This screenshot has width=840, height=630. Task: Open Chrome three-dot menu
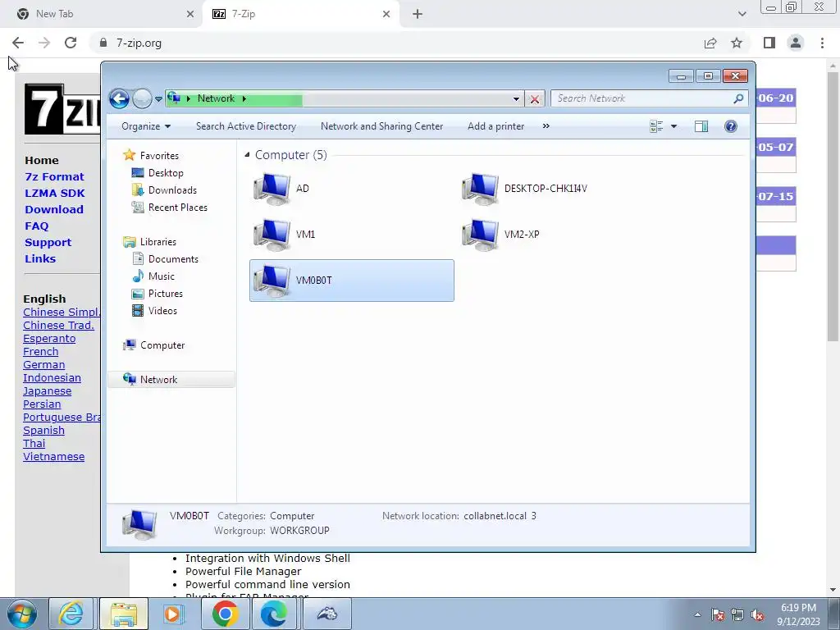click(822, 43)
